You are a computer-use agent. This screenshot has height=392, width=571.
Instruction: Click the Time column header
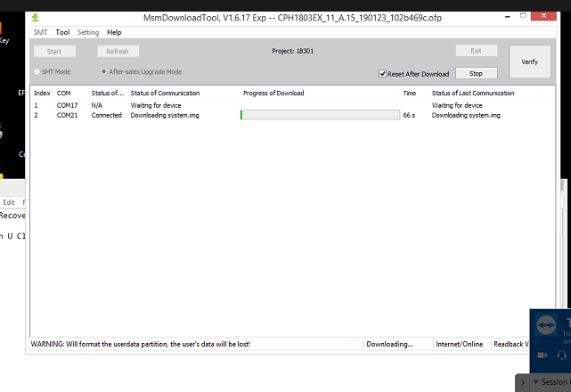410,94
